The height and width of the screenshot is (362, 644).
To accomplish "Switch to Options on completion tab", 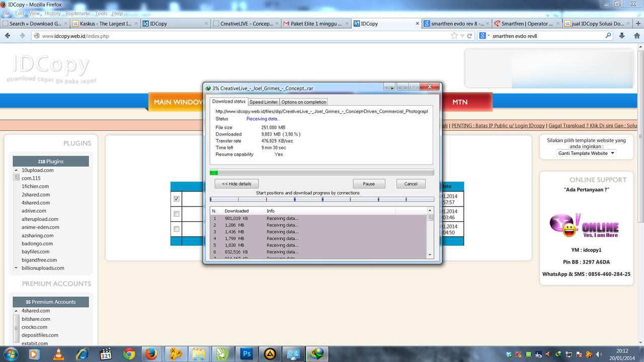I will tap(304, 102).
